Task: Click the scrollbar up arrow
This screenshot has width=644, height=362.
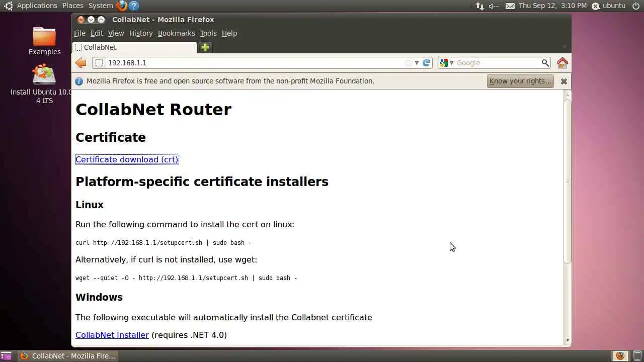Action: (568, 94)
